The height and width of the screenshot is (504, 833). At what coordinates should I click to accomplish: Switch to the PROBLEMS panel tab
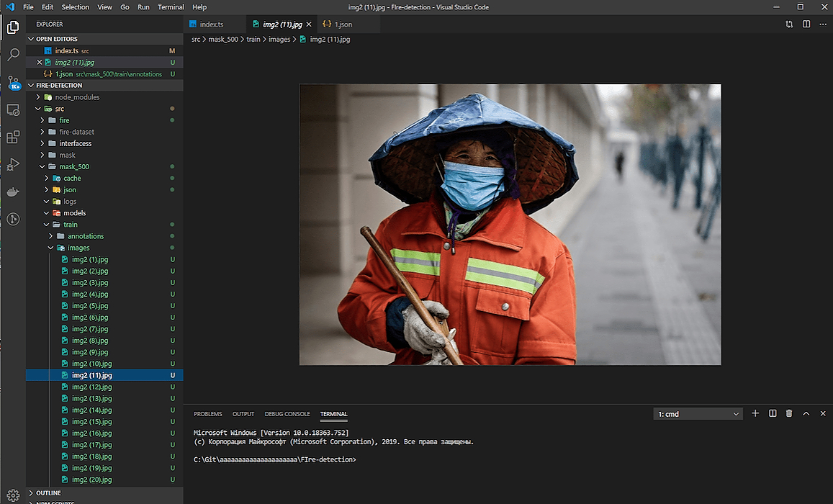tap(208, 414)
